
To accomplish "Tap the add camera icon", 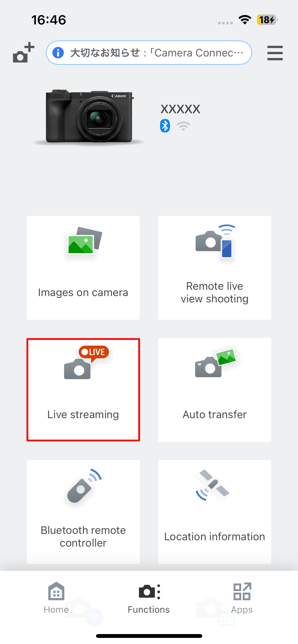I will [23, 53].
